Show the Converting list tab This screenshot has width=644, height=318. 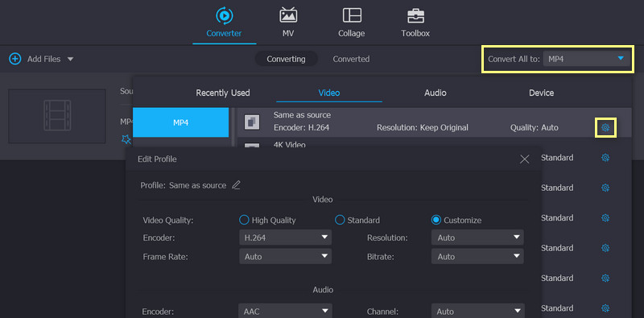click(286, 59)
